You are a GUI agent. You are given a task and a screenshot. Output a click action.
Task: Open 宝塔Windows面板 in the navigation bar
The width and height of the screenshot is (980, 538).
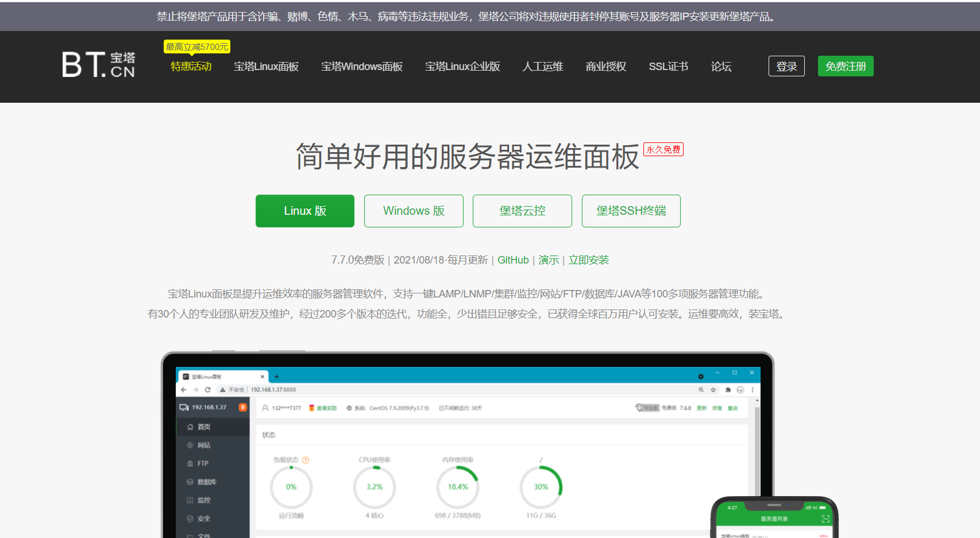click(361, 67)
